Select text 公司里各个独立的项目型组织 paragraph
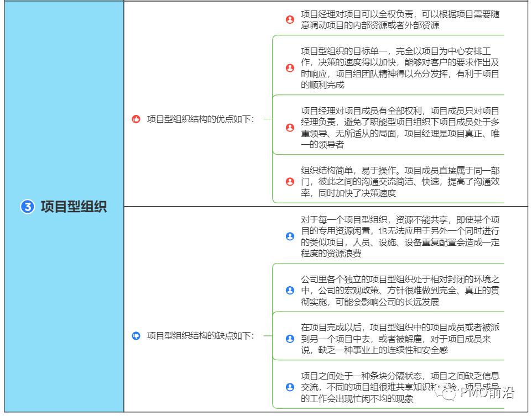 click(400, 290)
